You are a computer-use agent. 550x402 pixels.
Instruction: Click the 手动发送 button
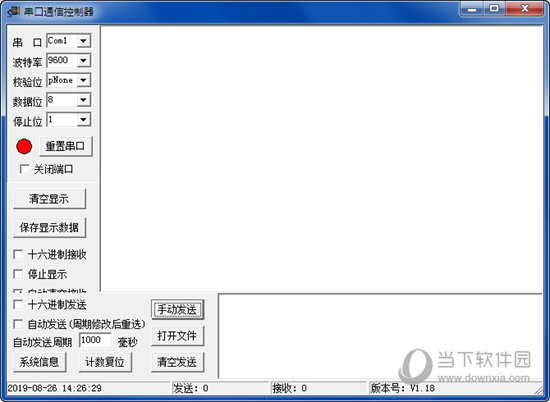(177, 309)
